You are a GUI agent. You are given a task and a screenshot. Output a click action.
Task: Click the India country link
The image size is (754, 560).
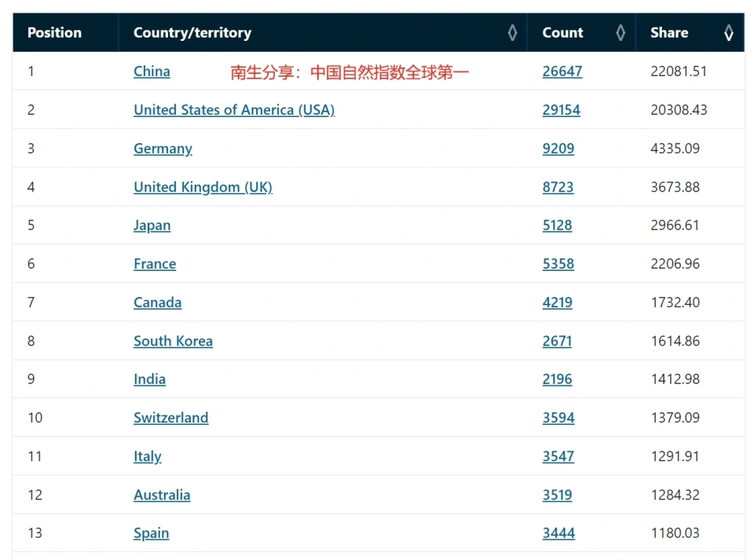coord(149,379)
